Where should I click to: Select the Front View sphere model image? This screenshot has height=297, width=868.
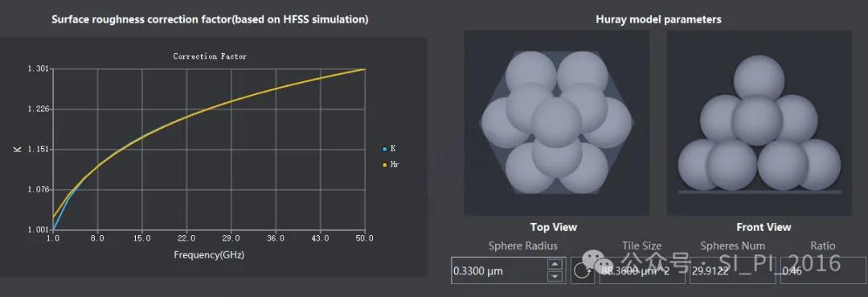pos(759,122)
